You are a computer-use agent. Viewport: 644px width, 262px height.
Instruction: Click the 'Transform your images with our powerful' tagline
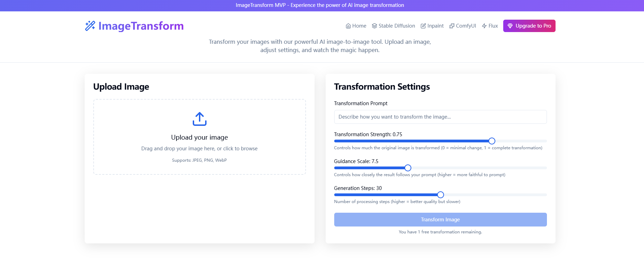320,46
